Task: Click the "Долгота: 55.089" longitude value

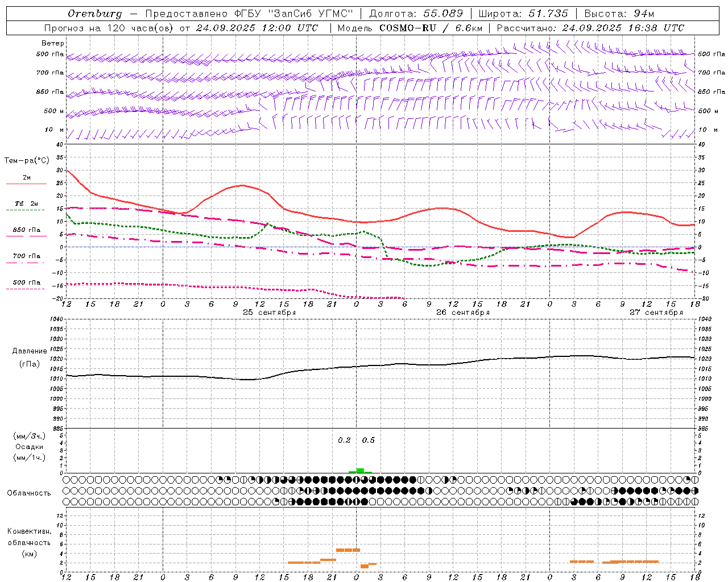Action: click(x=416, y=14)
